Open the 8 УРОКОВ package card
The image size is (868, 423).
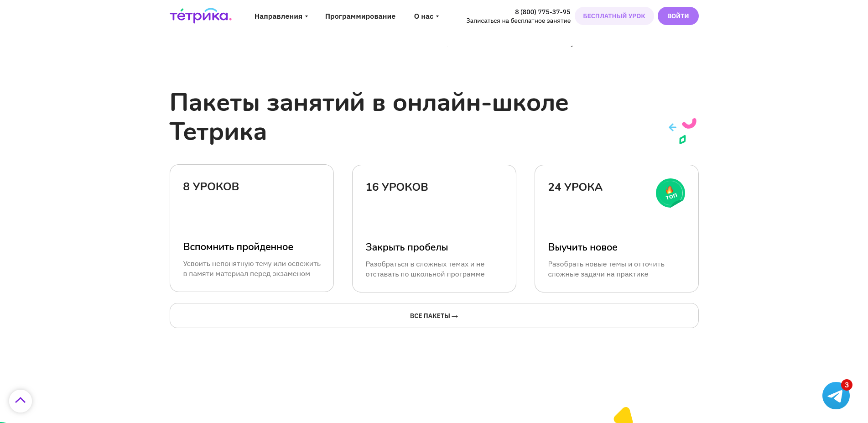tap(251, 228)
